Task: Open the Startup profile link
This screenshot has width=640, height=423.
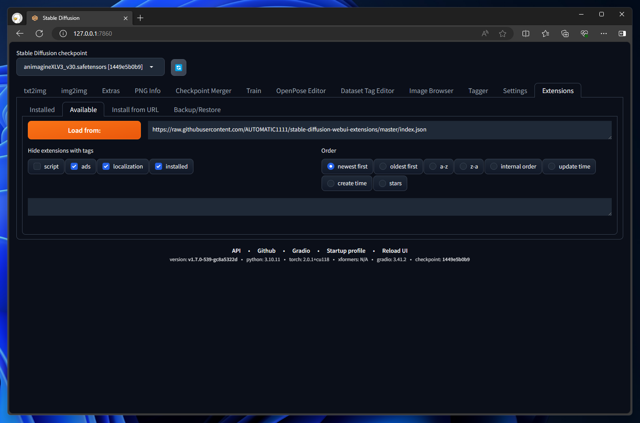Action: pyautogui.click(x=346, y=251)
